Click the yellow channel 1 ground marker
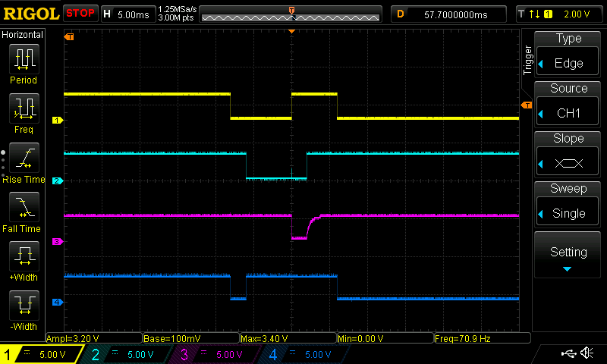607x364 pixels. click(58, 121)
